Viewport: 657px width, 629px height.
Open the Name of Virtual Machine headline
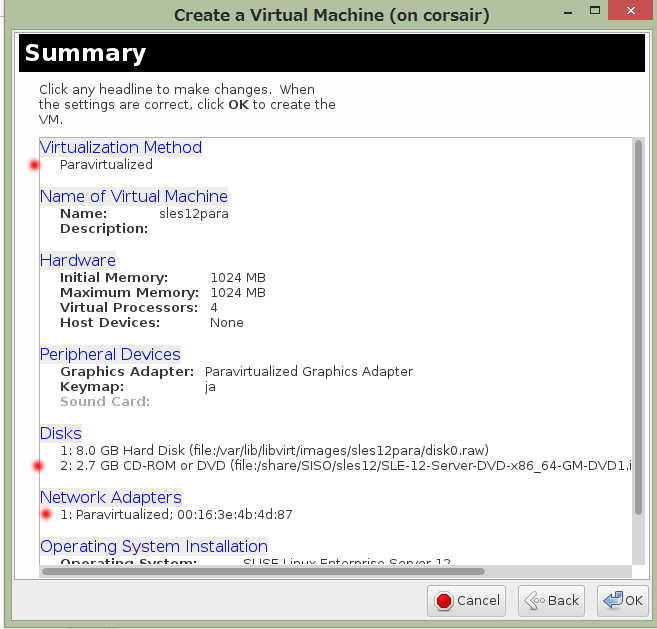(x=134, y=196)
